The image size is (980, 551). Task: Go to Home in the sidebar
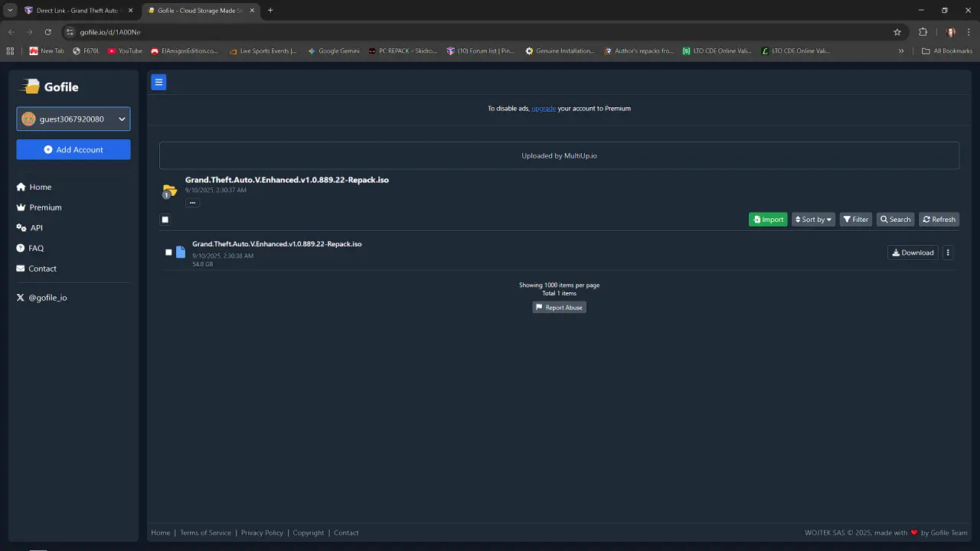pos(34,187)
